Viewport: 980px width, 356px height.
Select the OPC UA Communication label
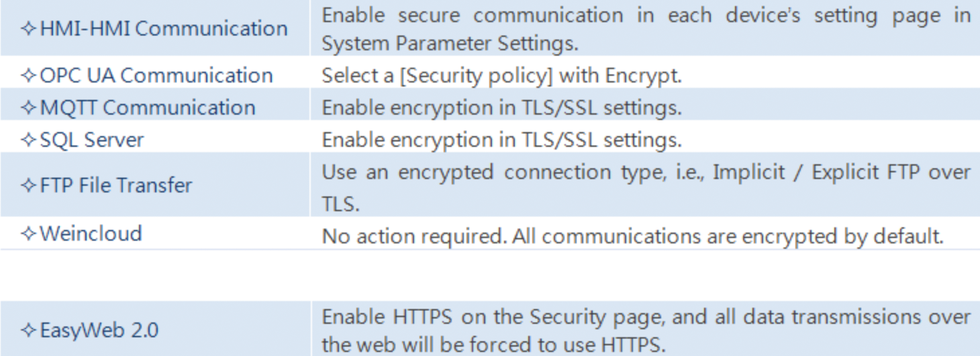[156, 76]
